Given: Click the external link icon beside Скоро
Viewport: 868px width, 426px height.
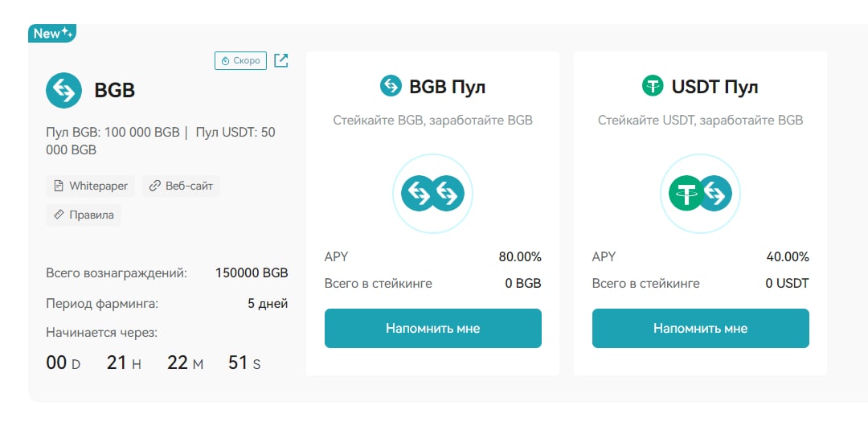Looking at the screenshot, I should coord(280,60).
